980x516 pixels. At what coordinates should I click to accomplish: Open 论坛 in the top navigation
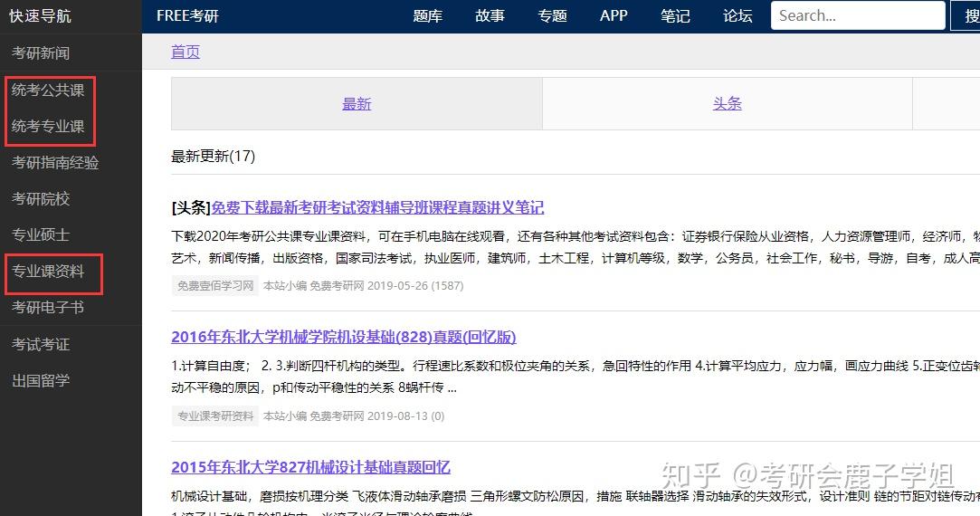click(737, 15)
